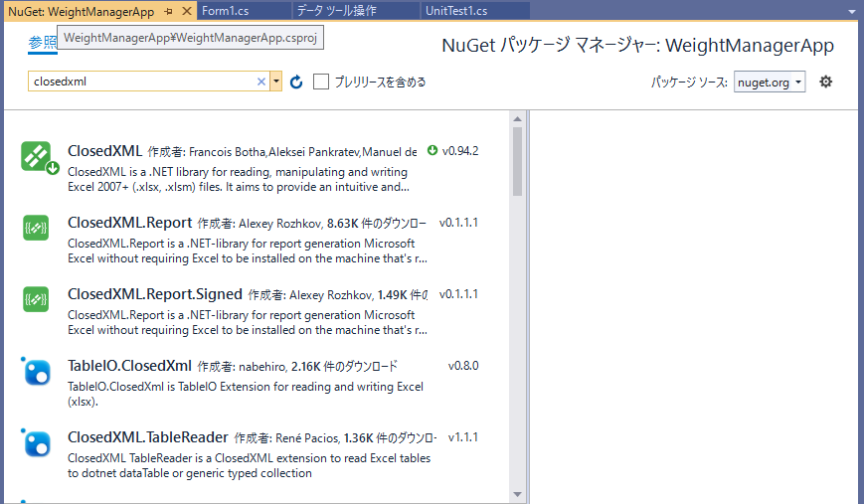This screenshot has width=864, height=504.
Task: Select the TableIO.ClosedXml package title
Action: click(129, 366)
